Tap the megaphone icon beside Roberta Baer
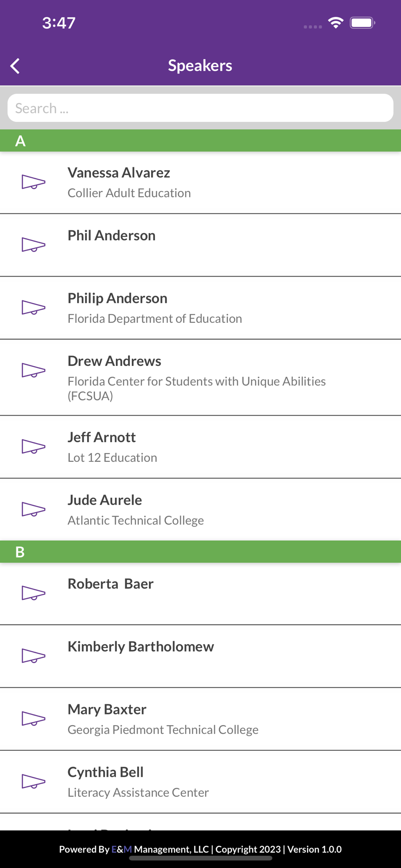This screenshot has width=401, height=868. click(x=33, y=593)
